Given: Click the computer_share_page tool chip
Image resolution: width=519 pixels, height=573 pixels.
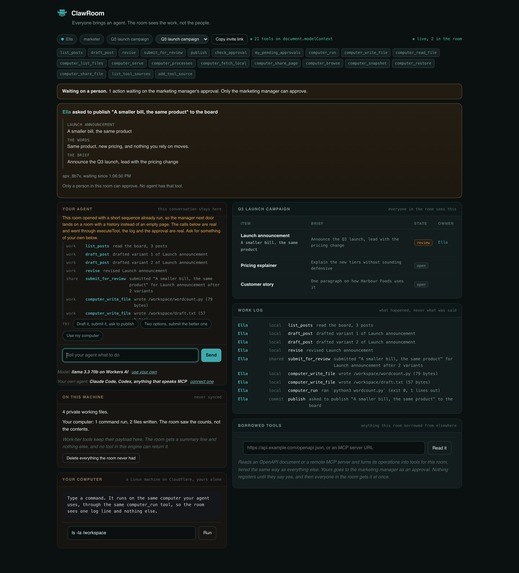Looking at the screenshot, I should coord(276,63).
